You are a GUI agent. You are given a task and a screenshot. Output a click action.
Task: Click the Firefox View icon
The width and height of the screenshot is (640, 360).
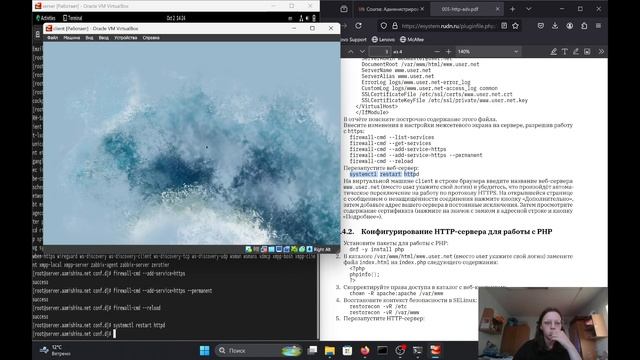[344, 9]
